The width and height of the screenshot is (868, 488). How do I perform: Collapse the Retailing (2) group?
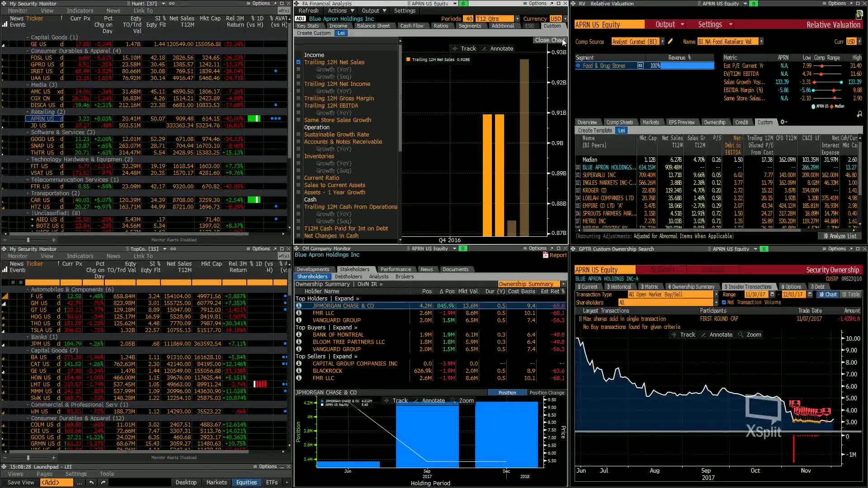point(28,112)
